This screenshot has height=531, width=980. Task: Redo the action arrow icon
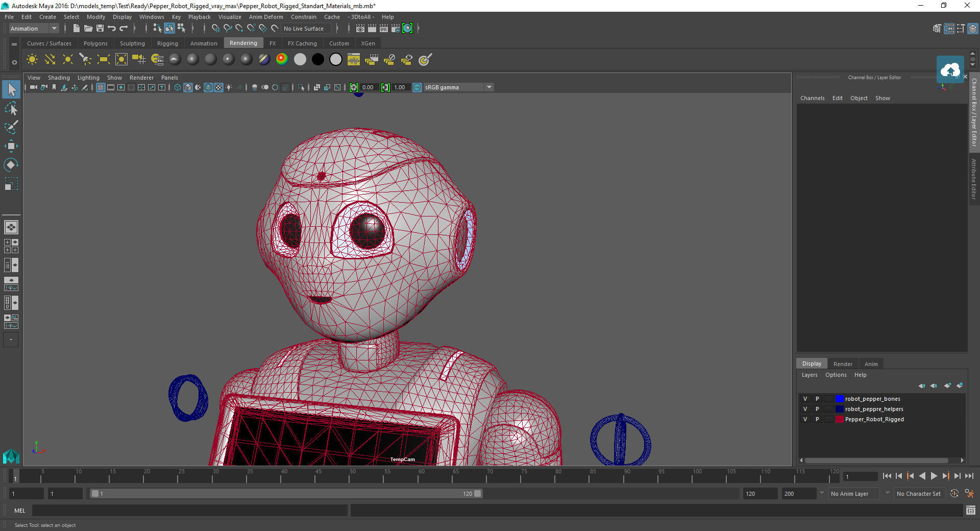[124, 29]
